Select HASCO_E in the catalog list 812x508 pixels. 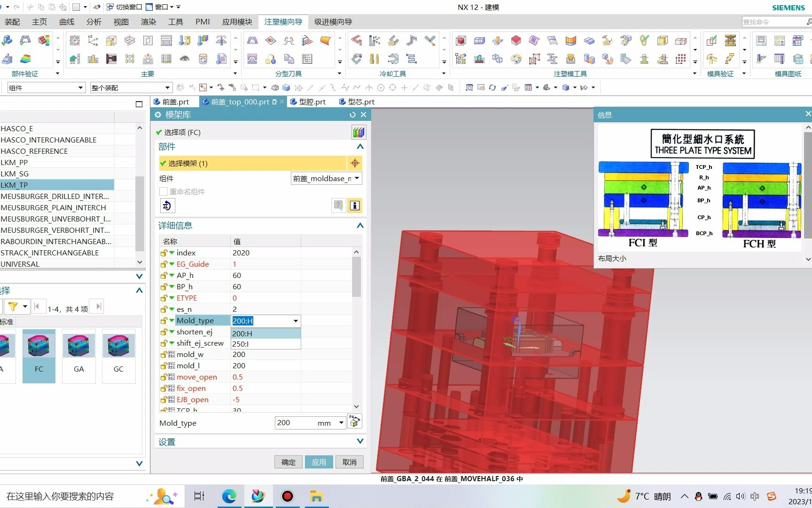click(x=57, y=128)
